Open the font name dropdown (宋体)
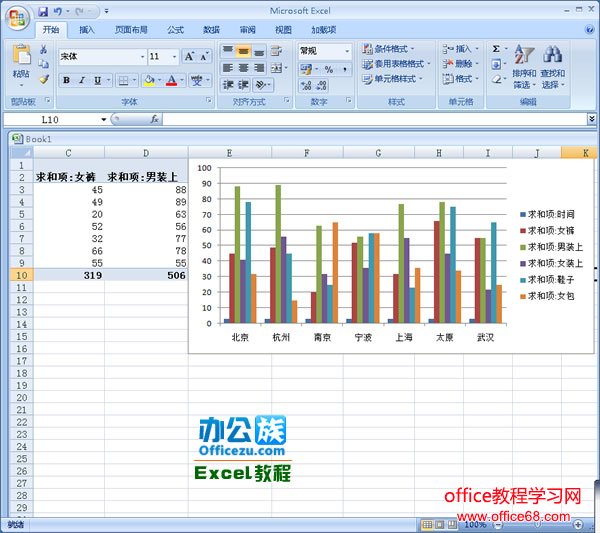This screenshot has width=600, height=533. [142, 57]
